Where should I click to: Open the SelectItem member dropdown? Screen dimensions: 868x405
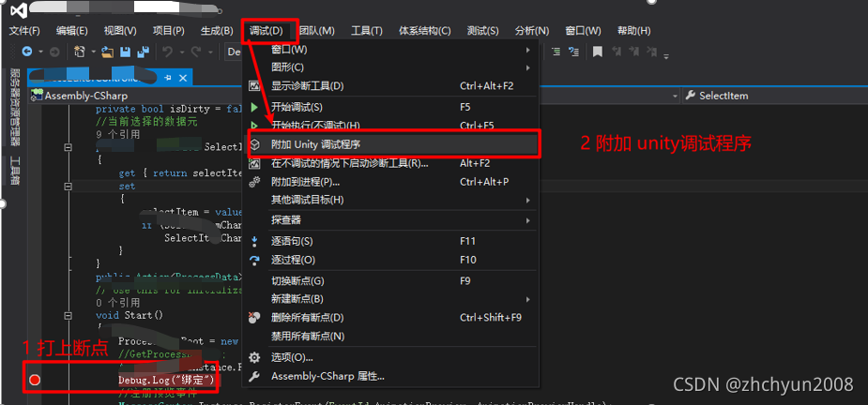(774, 96)
